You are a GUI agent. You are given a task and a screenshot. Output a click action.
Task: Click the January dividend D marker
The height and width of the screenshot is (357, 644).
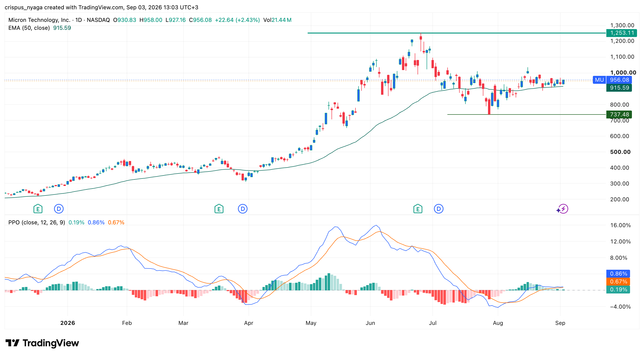coord(59,209)
